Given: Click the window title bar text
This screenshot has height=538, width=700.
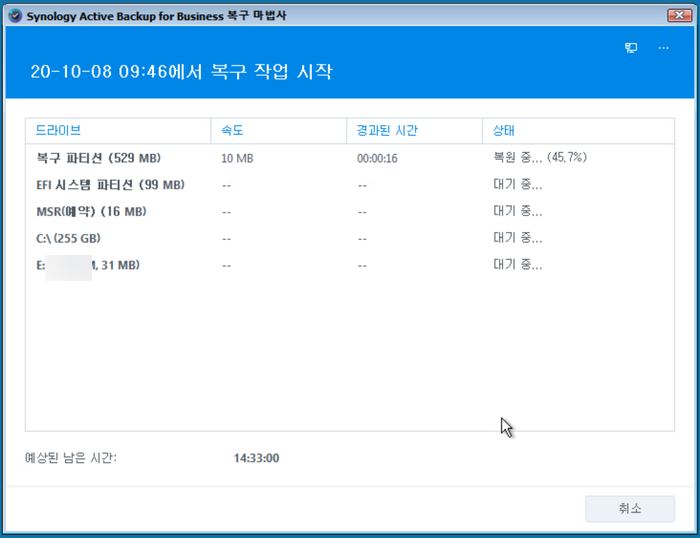Looking at the screenshot, I should tap(156, 16).
